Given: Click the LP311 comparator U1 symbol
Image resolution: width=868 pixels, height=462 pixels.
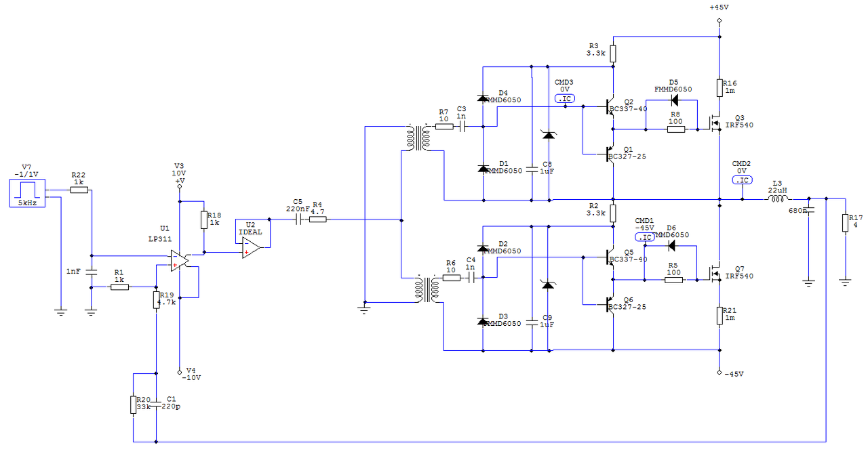Looking at the screenshot, I should [x=180, y=260].
